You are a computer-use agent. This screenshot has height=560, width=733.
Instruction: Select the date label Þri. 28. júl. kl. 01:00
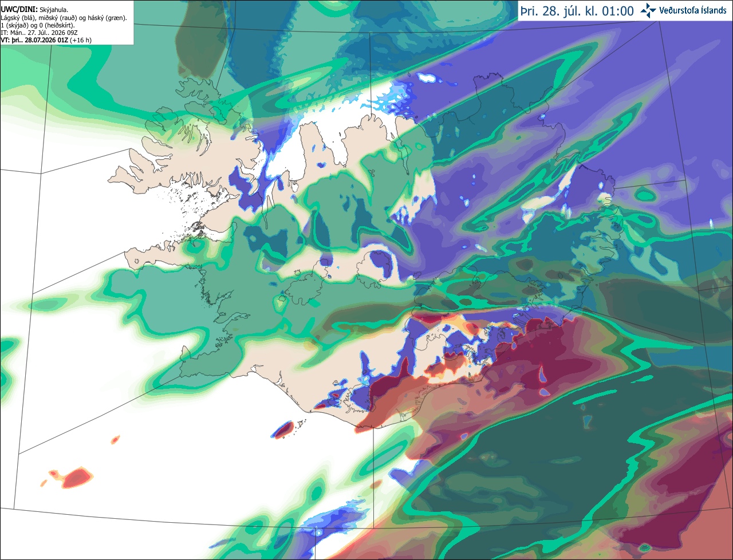pos(577,11)
